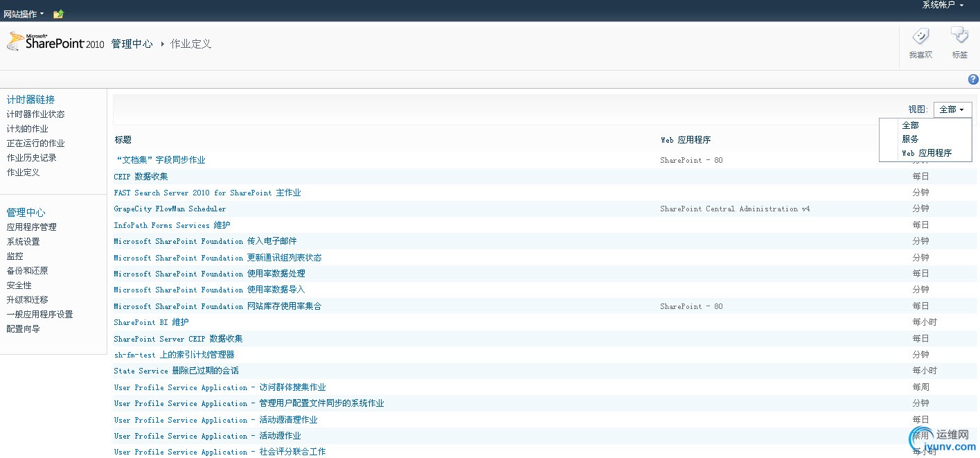980x458 pixels.
Task: Click 每小时 in SharePoint BI 维护 row
Action: 925,322
